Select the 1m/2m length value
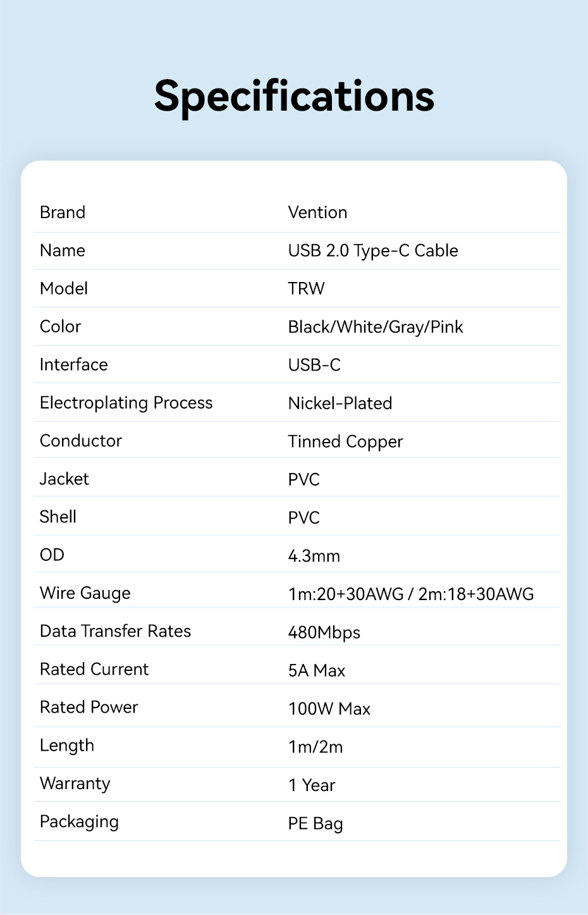The image size is (588, 915). coord(315,747)
